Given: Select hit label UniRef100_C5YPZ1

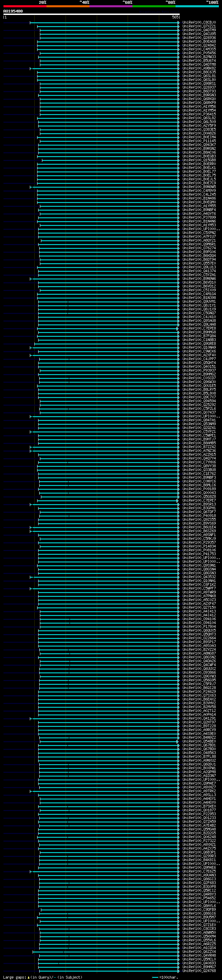Looking at the screenshot, I should point(199,432).
